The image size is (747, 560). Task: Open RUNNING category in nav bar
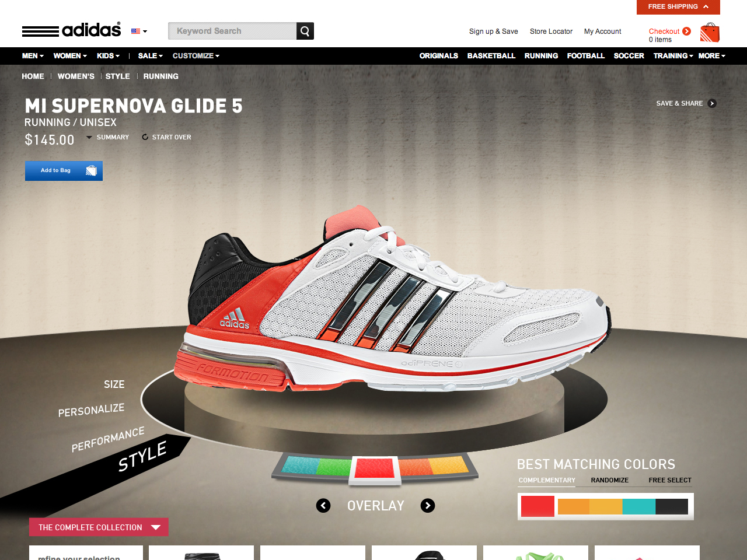point(541,56)
